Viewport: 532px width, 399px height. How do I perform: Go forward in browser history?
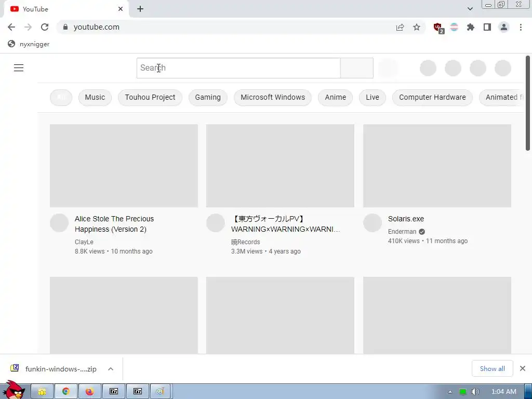tap(28, 27)
